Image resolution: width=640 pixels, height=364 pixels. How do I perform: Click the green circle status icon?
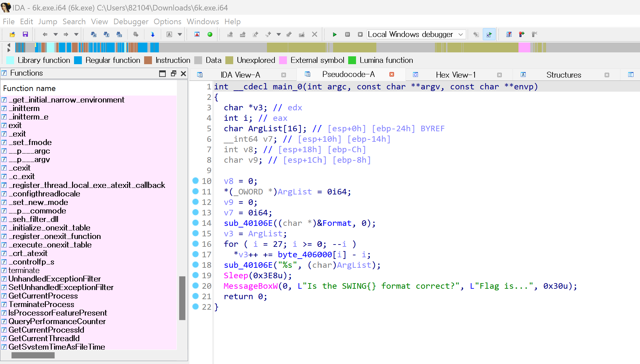coord(210,34)
